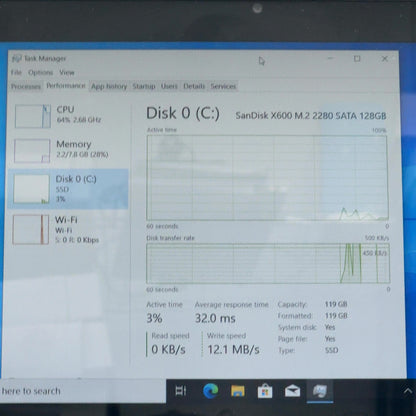Select the Performance tab
Image resolution: width=416 pixels, height=416 pixels.
pyautogui.click(x=66, y=86)
